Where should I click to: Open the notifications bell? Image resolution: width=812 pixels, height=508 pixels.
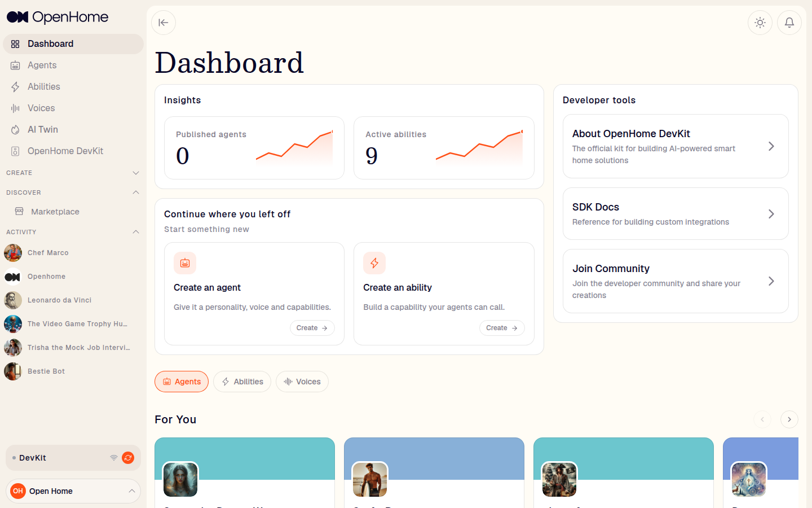(789, 23)
